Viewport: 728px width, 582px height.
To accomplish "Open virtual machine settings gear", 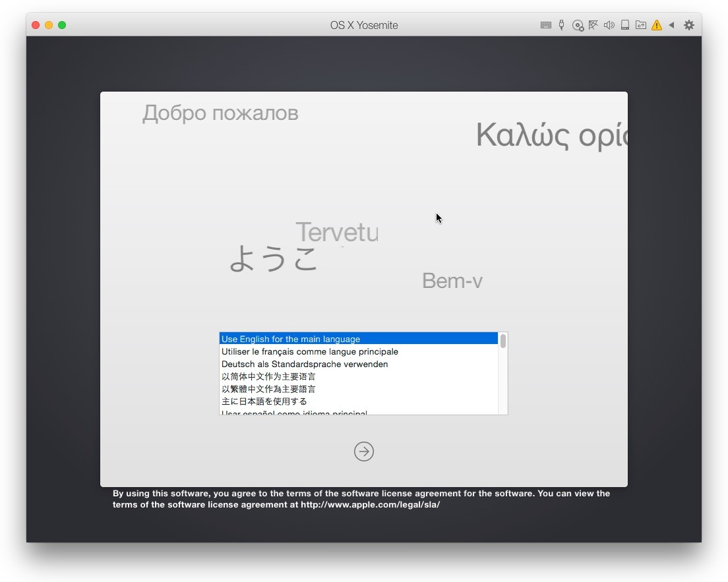I will point(689,25).
